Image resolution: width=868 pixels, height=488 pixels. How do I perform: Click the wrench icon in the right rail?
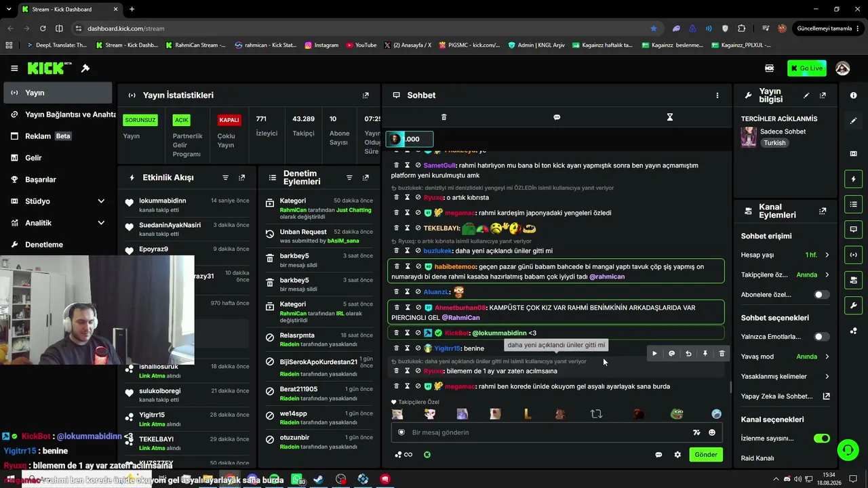[853, 306]
